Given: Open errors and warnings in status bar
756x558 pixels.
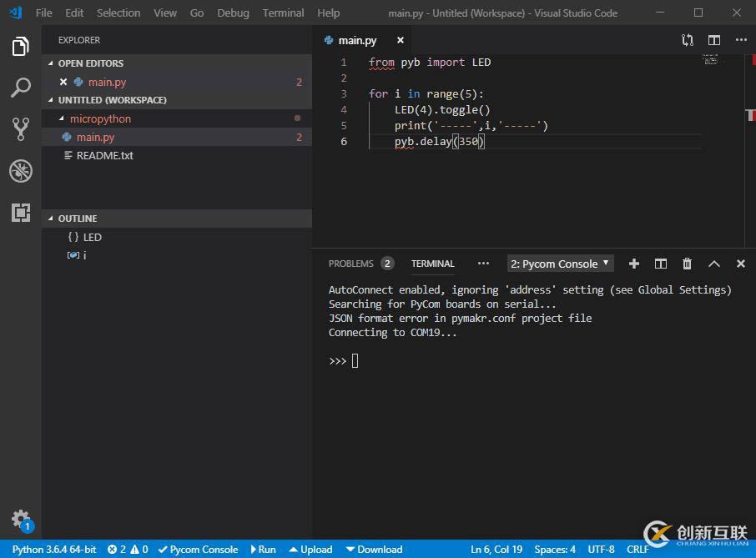Looking at the screenshot, I should pyautogui.click(x=128, y=550).
